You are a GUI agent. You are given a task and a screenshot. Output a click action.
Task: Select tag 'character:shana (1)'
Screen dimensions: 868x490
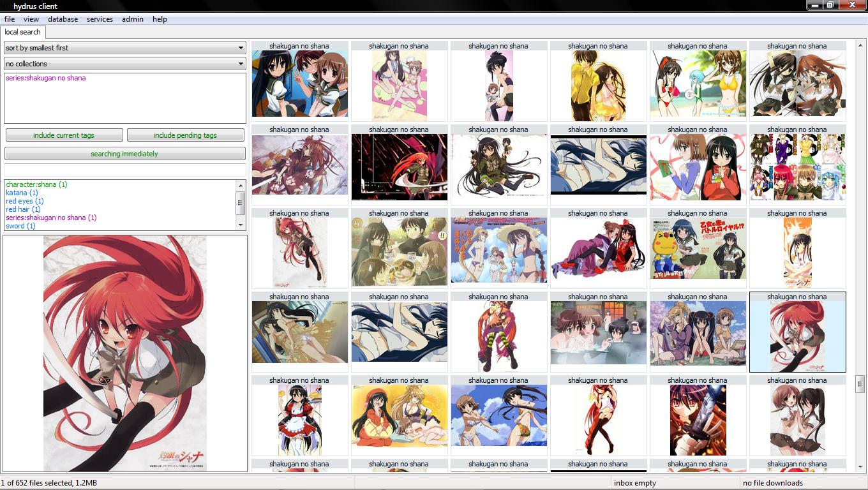point(36,184)
